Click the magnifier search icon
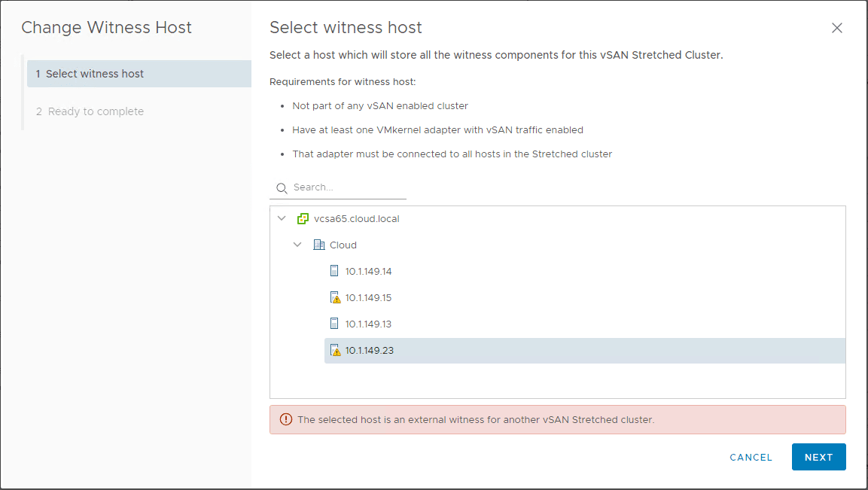 (x=282, y=188)
